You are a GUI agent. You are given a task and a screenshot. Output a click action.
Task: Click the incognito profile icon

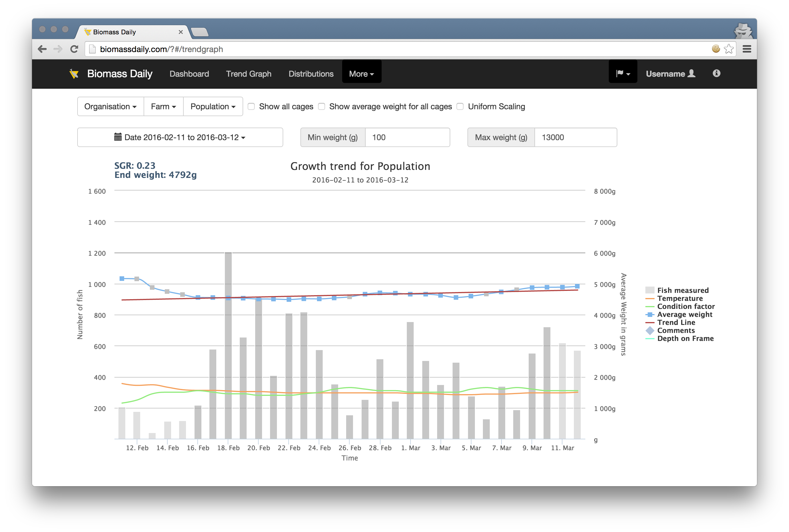743,31
